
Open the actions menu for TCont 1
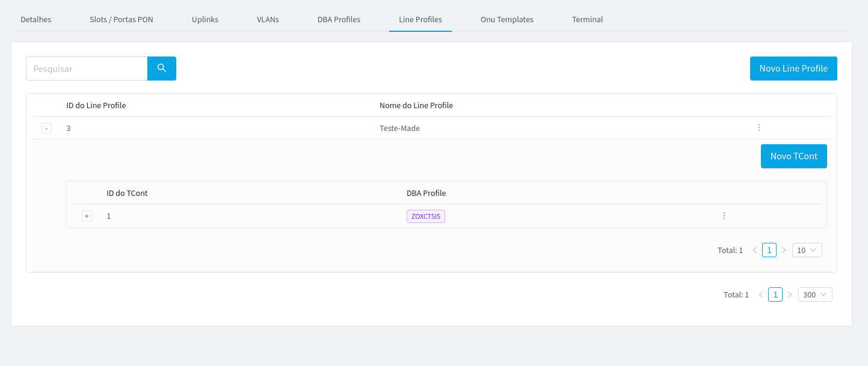pyautogui.click(x=724, y=215)
